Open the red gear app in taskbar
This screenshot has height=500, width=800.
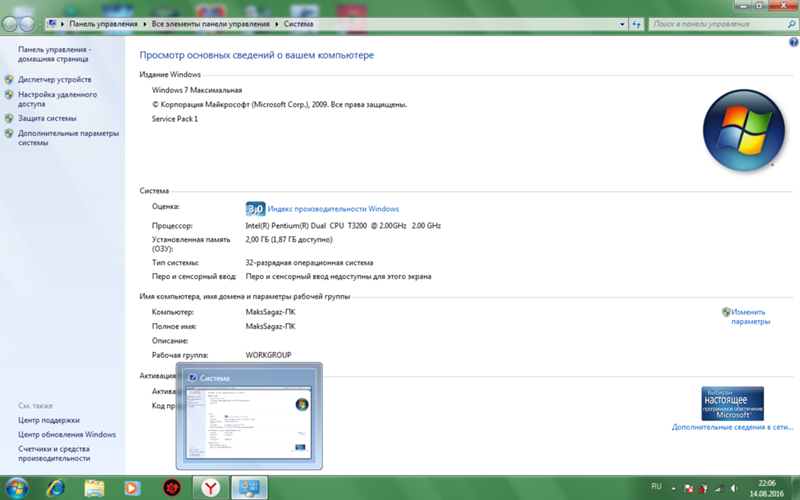coord(172,488)
